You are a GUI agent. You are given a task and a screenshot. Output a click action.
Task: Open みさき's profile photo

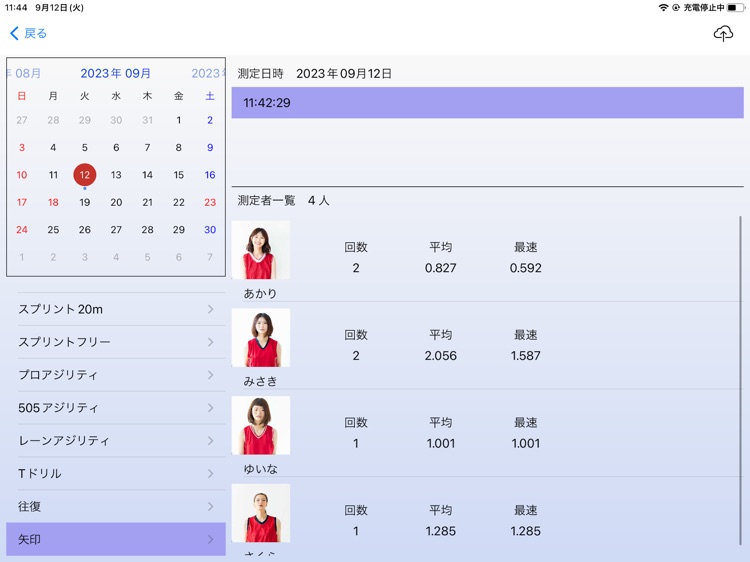click(261, 338)
